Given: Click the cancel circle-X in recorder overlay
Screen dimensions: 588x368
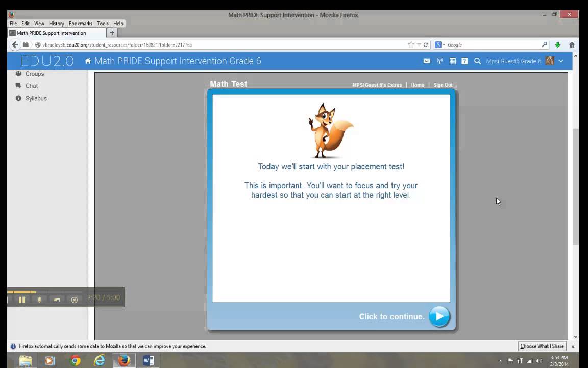Looking at the screenshot, I should 74,300.
